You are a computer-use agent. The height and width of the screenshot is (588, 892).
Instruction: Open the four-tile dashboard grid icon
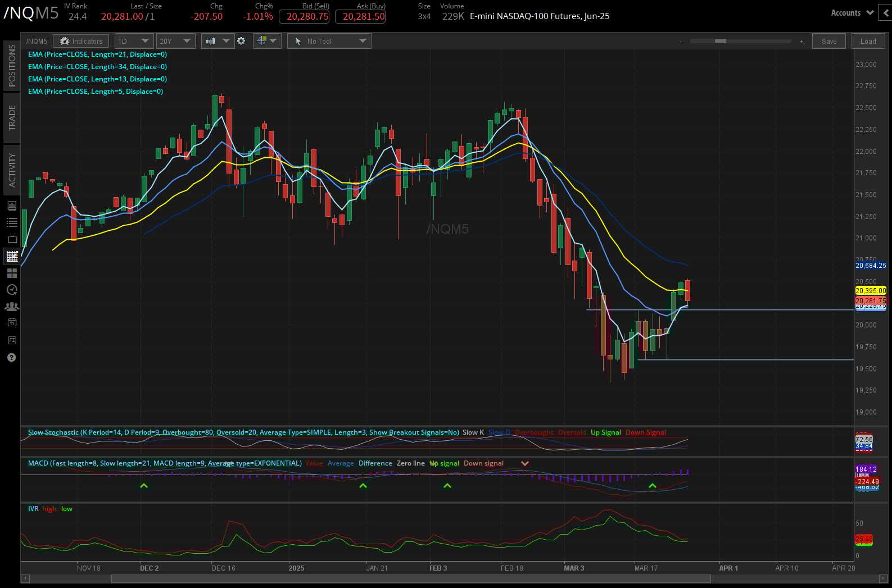coord(12,273)
